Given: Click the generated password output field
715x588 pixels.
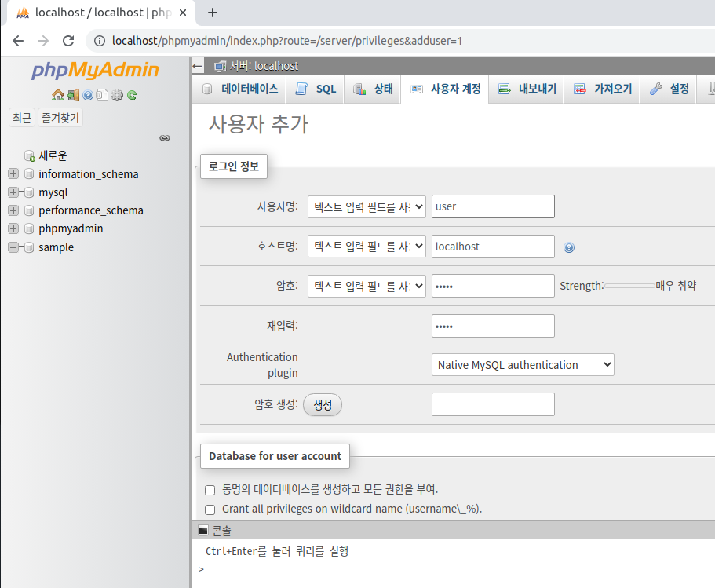Looking at the screenshot, I should [x=493, y=404].
